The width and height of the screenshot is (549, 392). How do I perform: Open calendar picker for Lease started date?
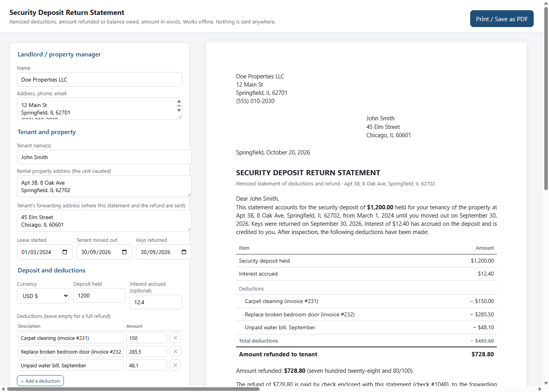[65, 252]
